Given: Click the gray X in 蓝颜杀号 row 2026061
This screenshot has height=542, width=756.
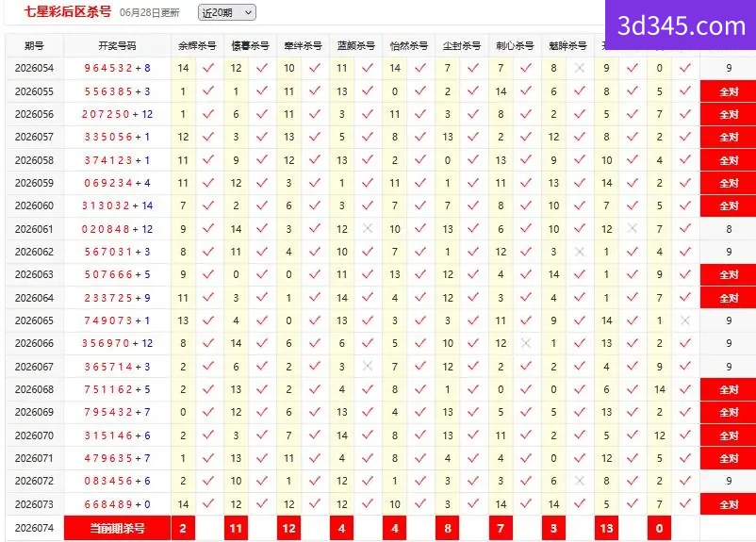Looking at the screenshot, I should tap(368, 228).
